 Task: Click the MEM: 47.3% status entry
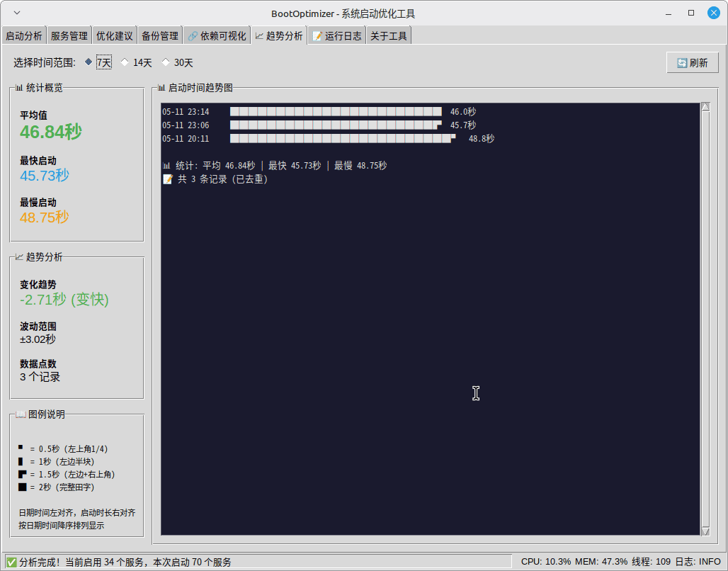pyautogui.click(x=601, y=562)
